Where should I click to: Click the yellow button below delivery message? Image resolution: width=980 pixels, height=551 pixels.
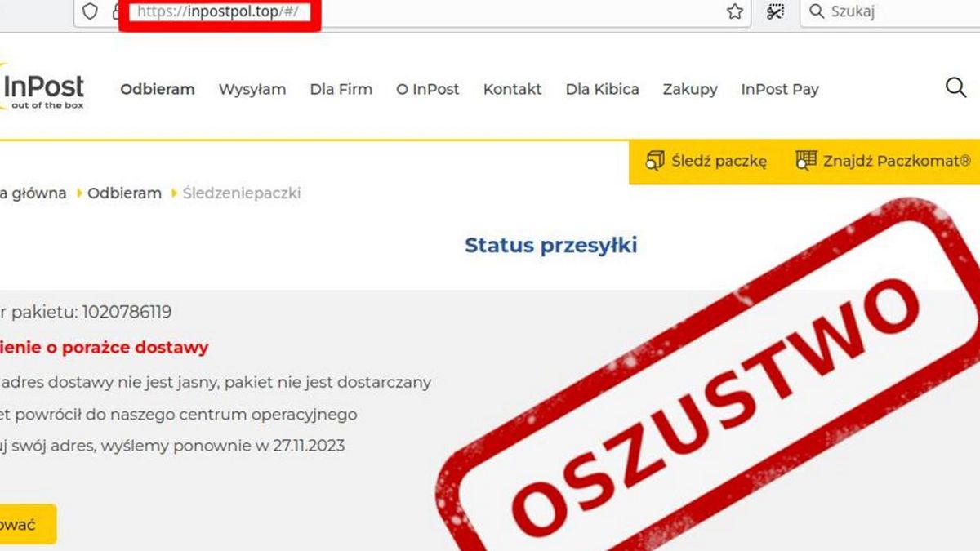click(28, 524)
